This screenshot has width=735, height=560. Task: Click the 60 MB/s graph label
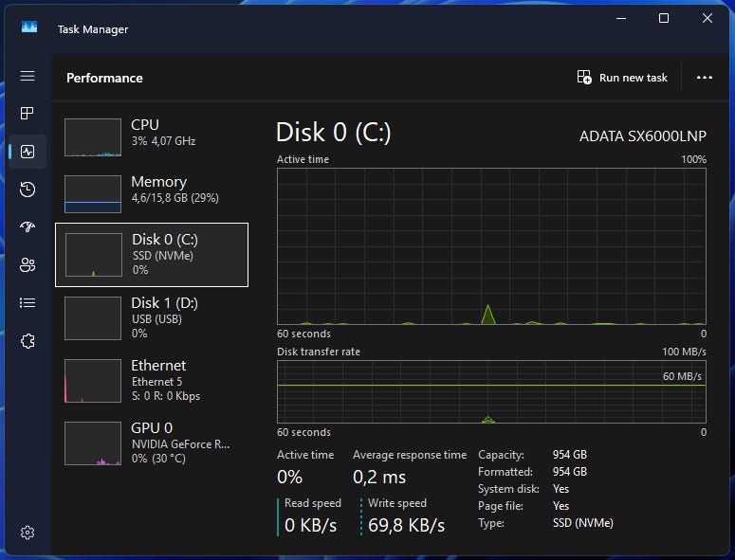682,376
